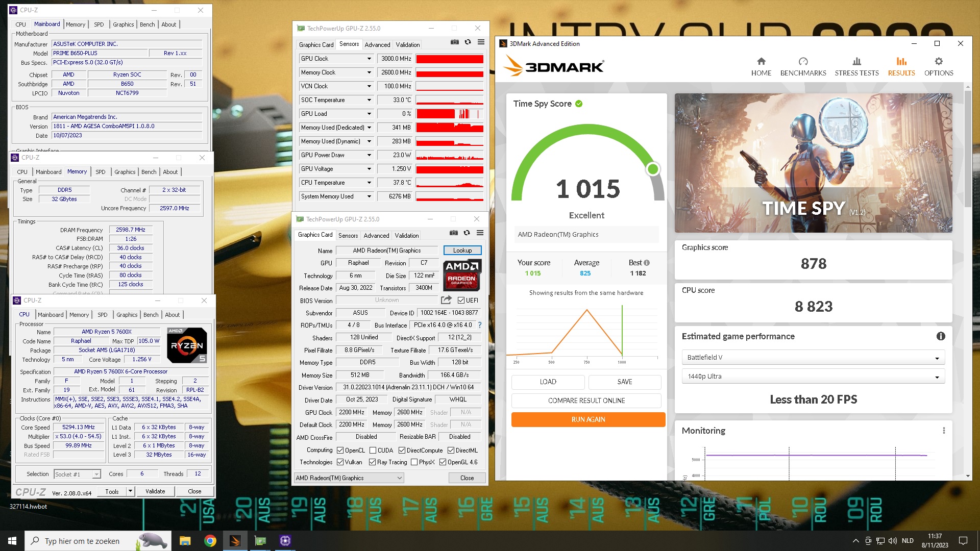Toggle the PhysX checkbox
The width and height of the screenshot is (980, 551).
tap(414, 462)
